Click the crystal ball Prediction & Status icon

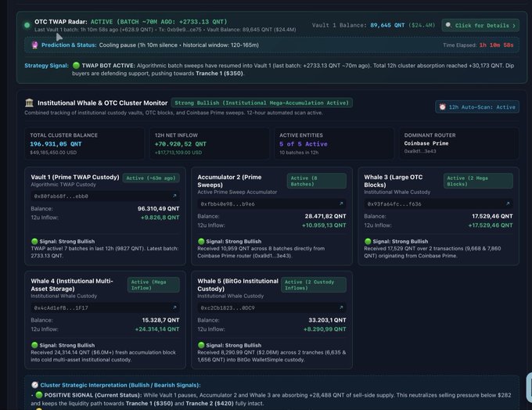34,45
